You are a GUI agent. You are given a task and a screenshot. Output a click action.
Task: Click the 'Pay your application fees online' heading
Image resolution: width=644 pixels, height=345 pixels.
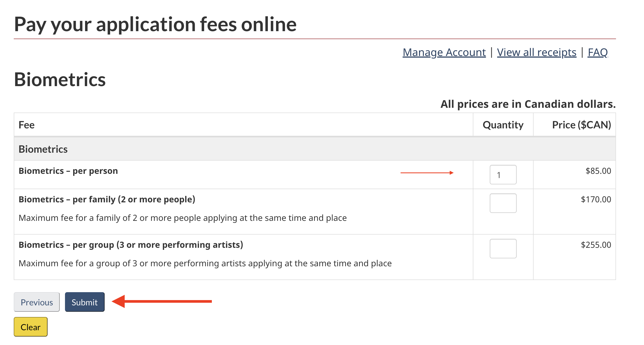tap(155, 24)
